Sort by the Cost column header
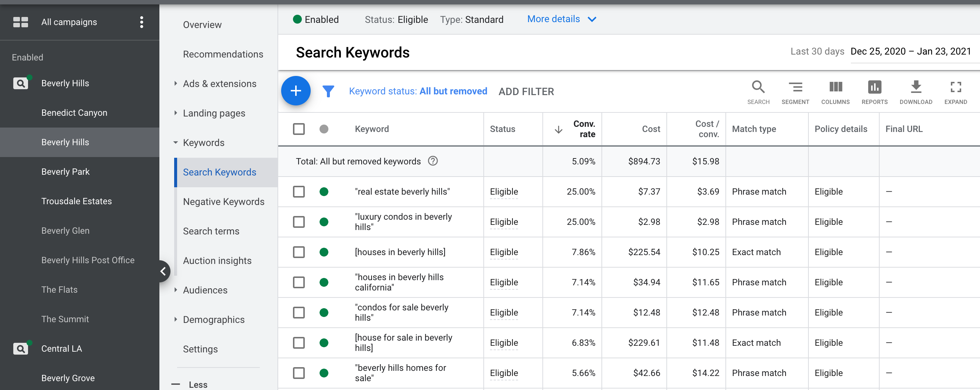The height and width of the screenshot is (390, 980). [x=651, y=129]
